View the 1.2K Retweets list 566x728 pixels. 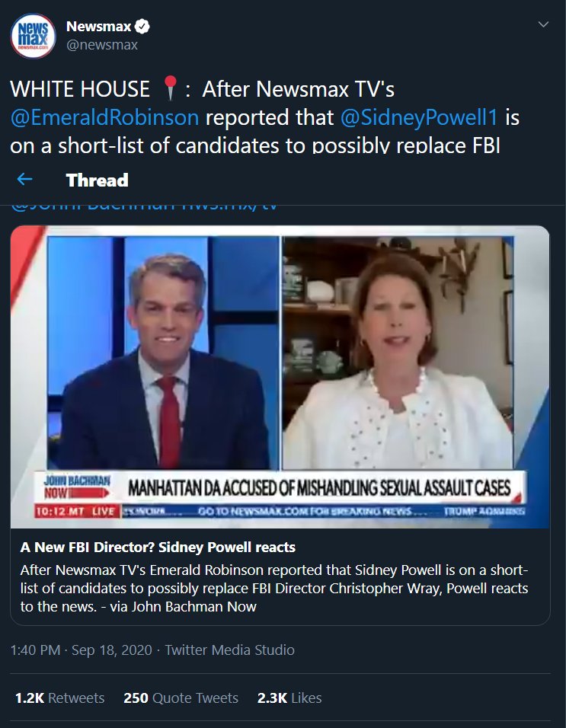click(59, 698)
